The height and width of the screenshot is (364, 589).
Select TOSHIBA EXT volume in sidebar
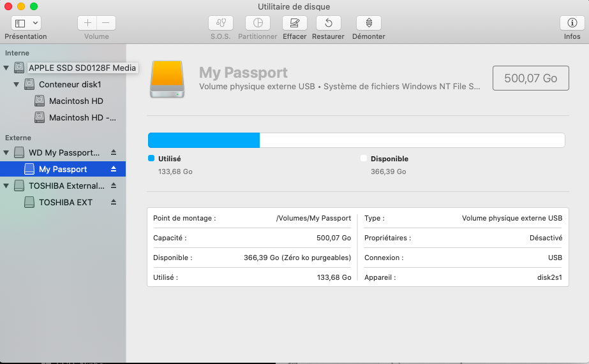[65, 203]
